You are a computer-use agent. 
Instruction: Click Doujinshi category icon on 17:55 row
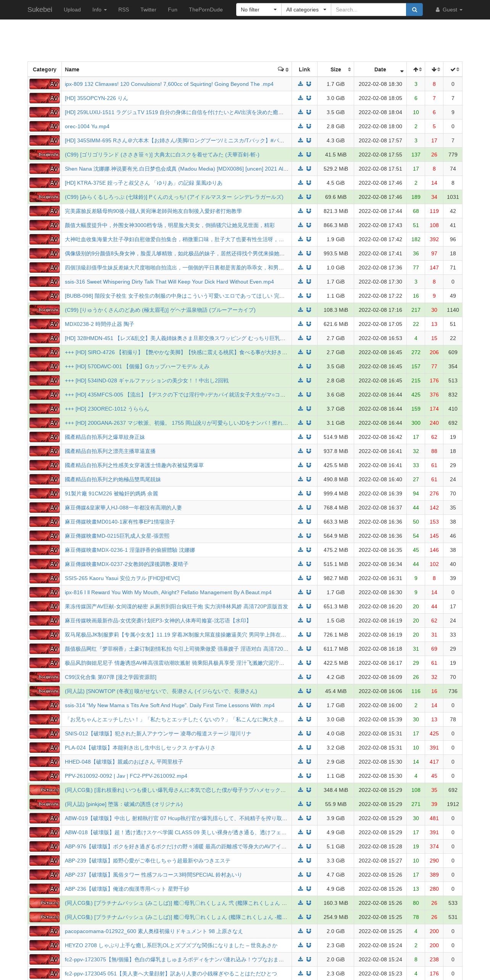coord(45,155)
